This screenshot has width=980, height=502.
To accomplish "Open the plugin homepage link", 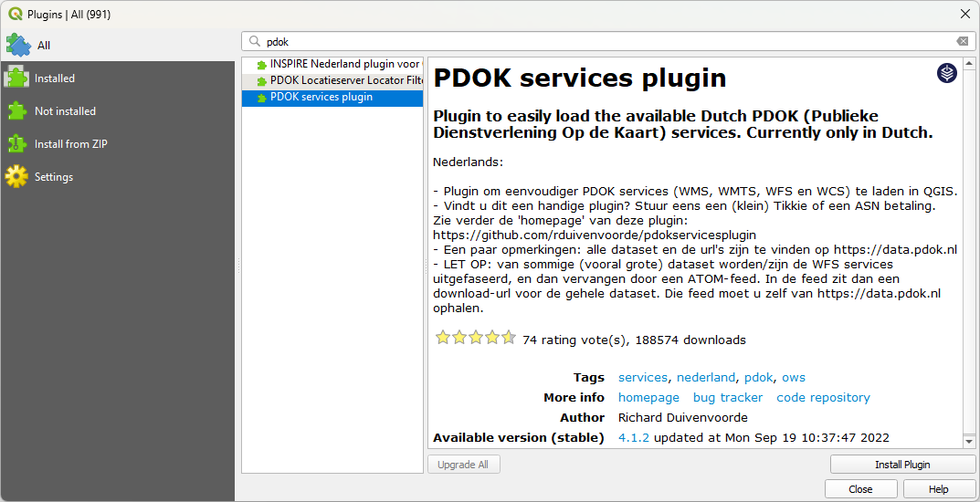I will point(648,398).
